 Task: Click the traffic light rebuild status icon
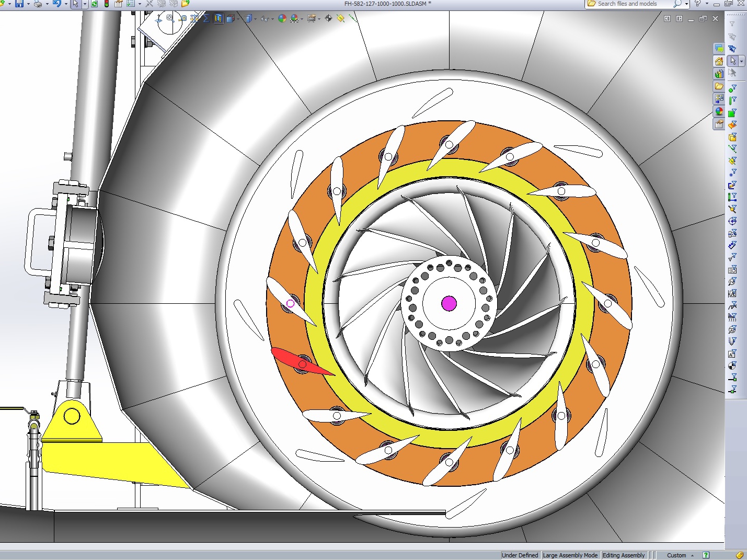point(107,4)
